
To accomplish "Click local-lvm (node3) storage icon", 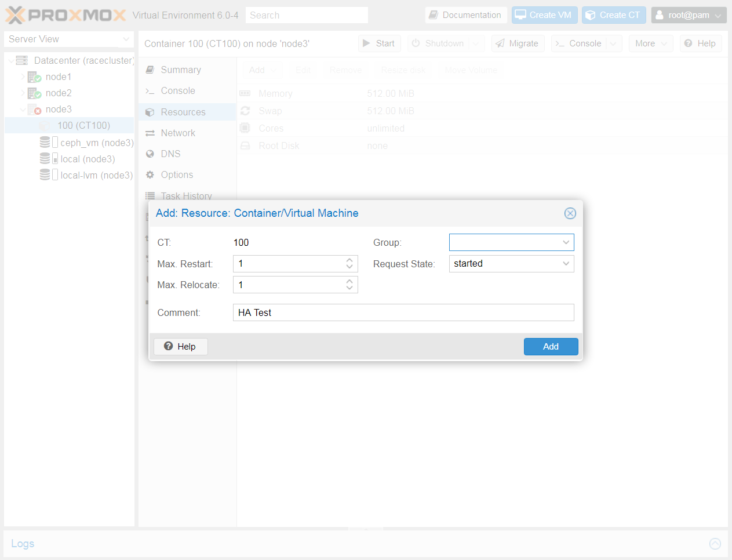I will (45, 174).
